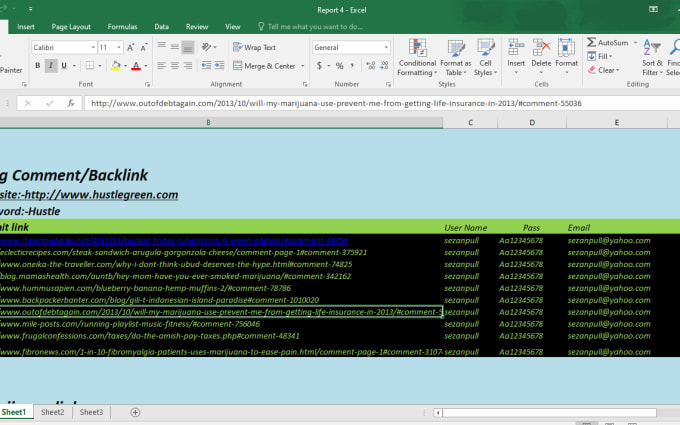Apply the yellow Fill Color
Viewport: 680px width, 425px height.
tap(115, 65)
